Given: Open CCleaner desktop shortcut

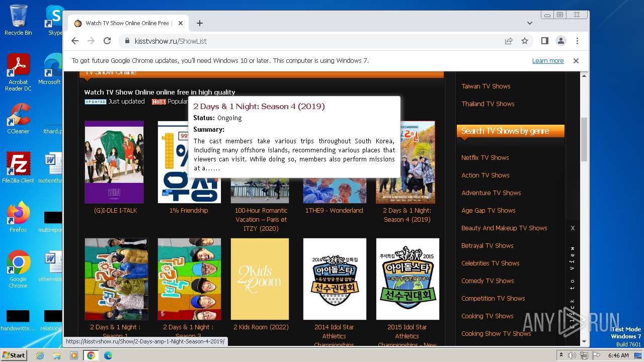Looking at the screenshot, I should click(x=18, y=119).
